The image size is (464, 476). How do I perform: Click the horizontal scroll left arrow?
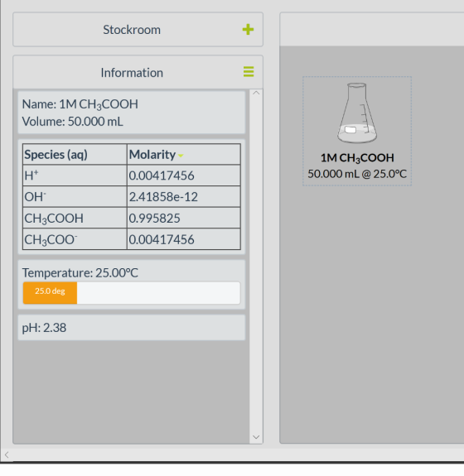coord(7,454)
